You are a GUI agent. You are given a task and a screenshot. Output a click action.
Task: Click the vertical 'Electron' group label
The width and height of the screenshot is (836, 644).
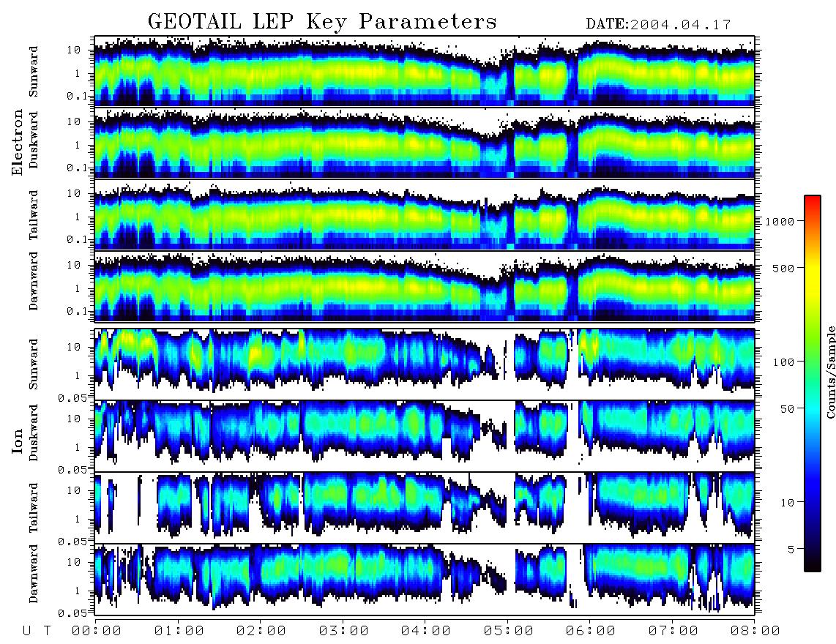click(17, 142)
